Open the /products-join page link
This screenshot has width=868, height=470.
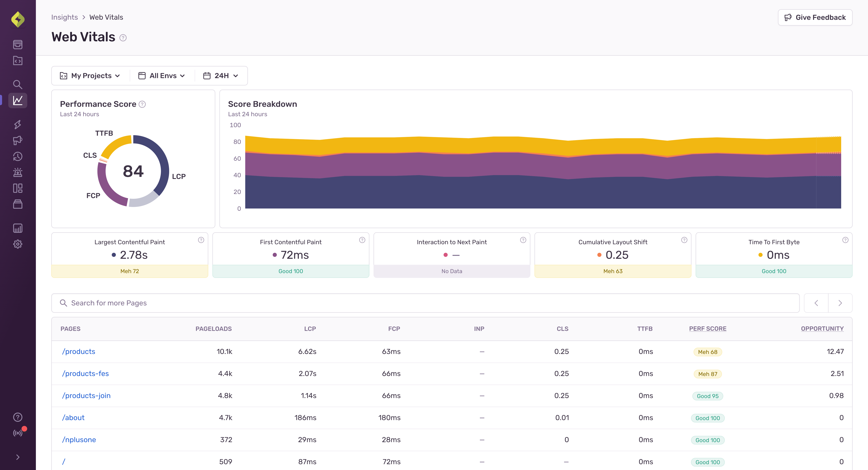point(86,396)
